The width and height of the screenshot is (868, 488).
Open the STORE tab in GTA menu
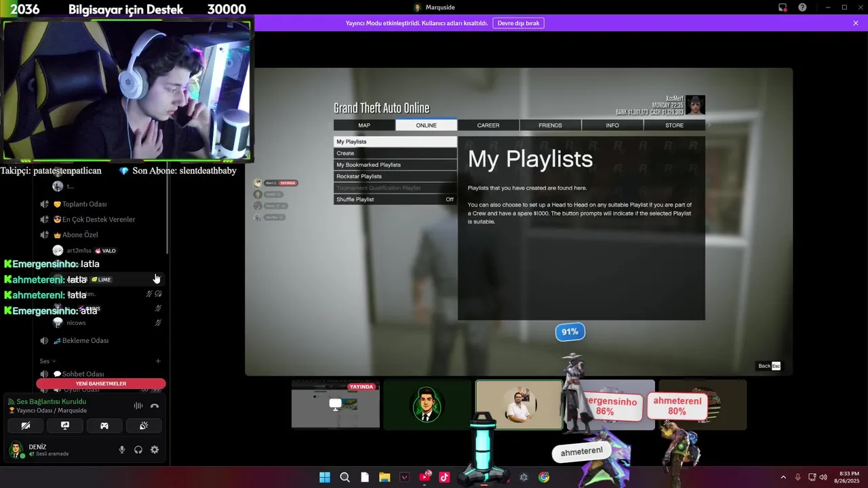[x=674, y=125]
